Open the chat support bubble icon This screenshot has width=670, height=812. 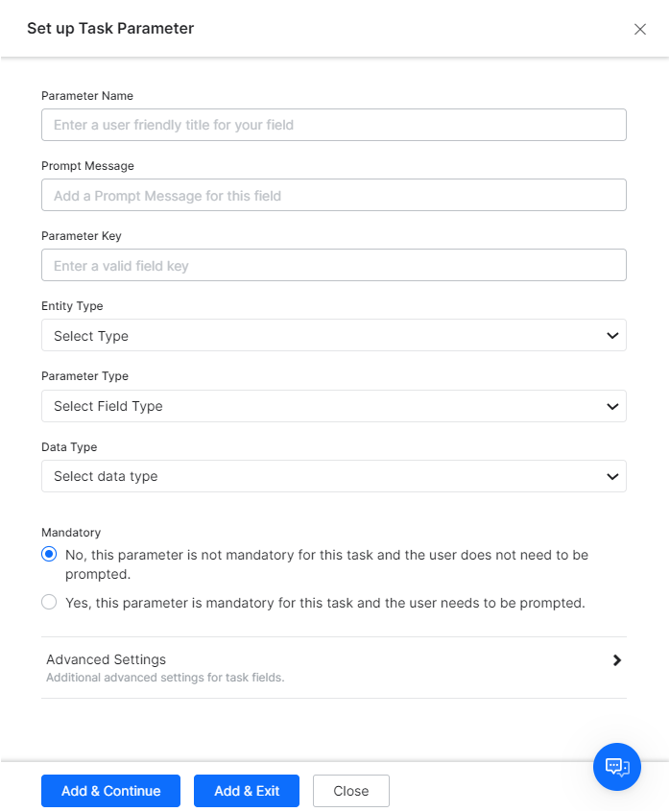coord(617,766)
